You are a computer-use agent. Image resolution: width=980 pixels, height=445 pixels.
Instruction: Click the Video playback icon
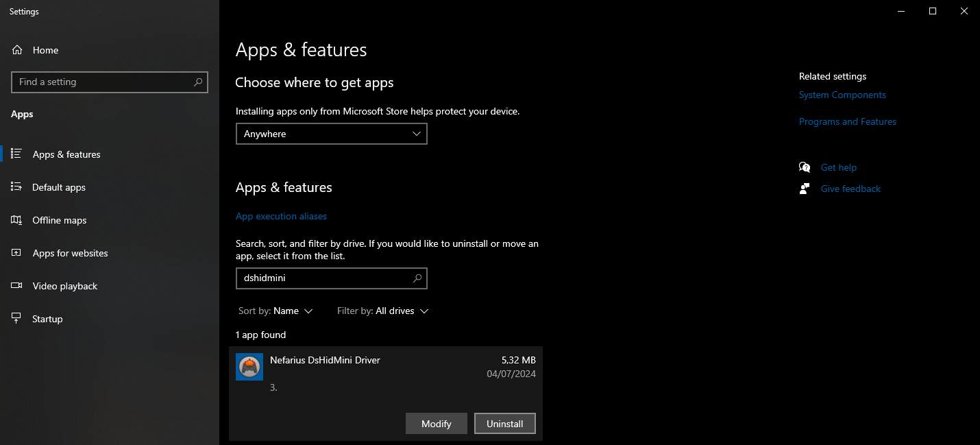click(x=16, y=286)
